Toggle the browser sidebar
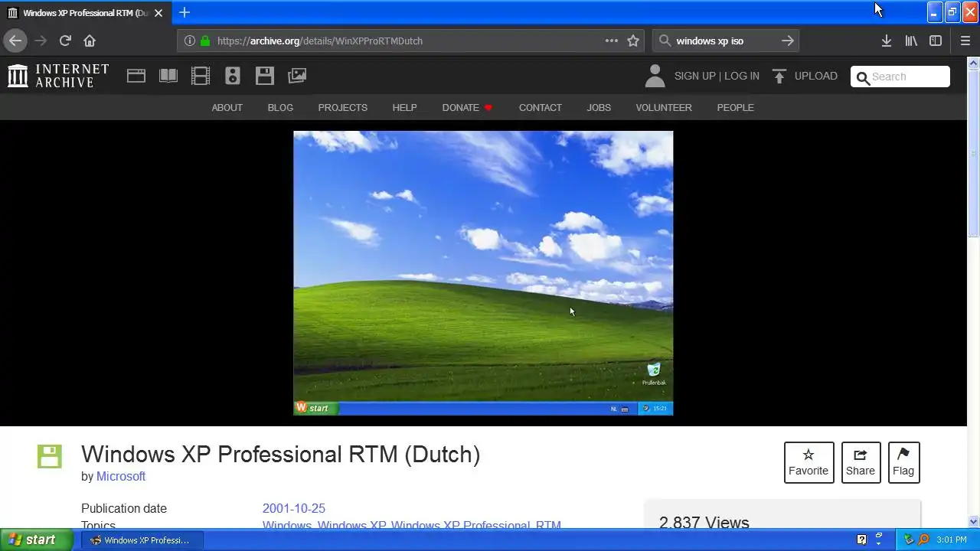The image size is (980, 551). (936, 41)
